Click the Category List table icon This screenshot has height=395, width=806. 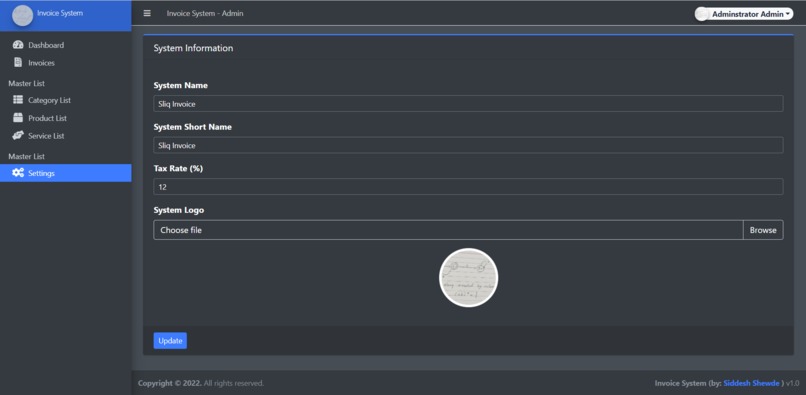coord(18,100)
